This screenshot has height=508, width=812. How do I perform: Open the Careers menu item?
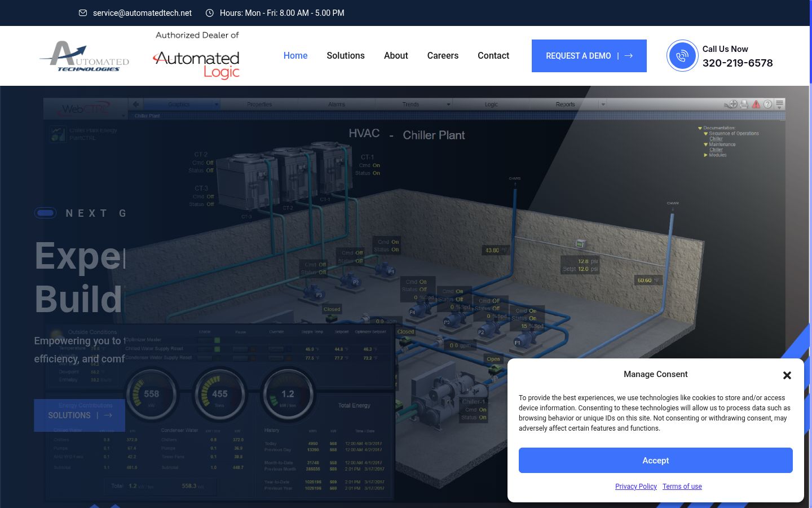click(x=443, y=55)
